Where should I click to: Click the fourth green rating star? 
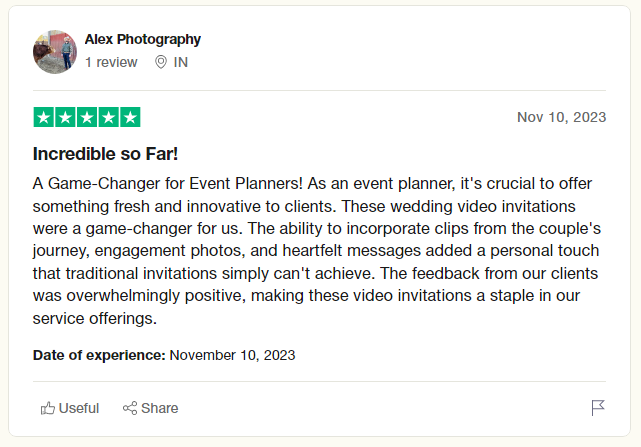[x=108, y=117]
